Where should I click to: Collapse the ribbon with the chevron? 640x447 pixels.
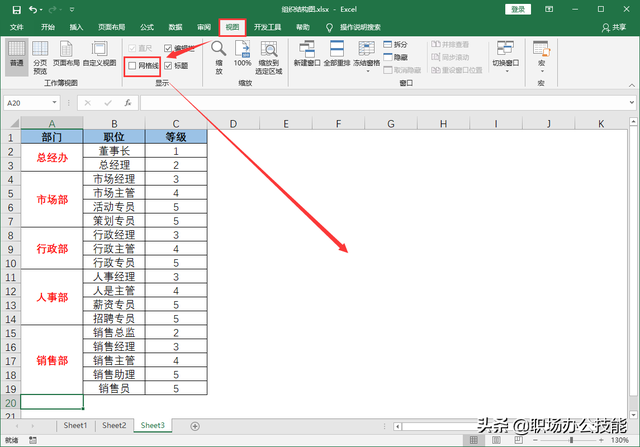click(632, 85)
